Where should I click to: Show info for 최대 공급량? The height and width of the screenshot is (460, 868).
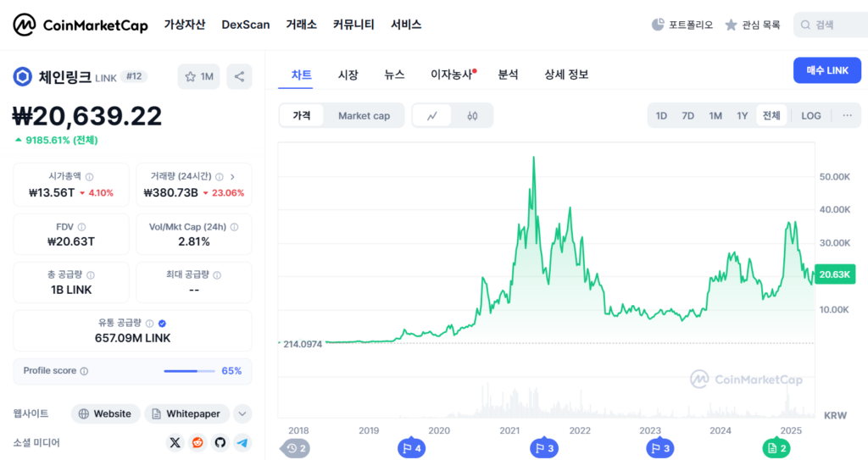[217, 275]
